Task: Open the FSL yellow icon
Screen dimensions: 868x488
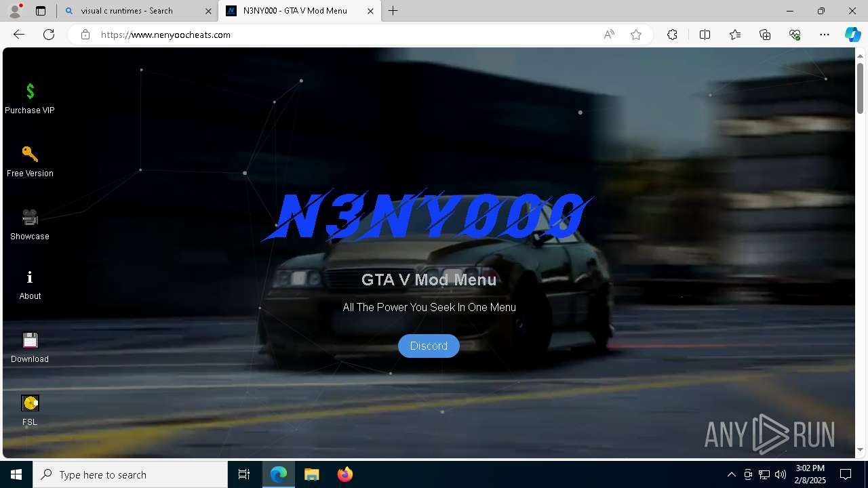Action: 30,403
